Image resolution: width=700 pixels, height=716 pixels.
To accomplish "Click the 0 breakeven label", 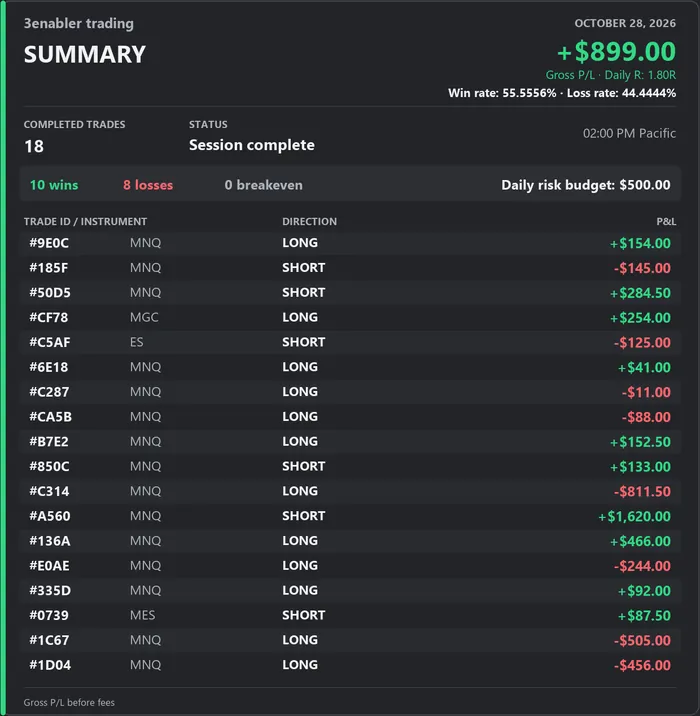I will pos(263,185).
